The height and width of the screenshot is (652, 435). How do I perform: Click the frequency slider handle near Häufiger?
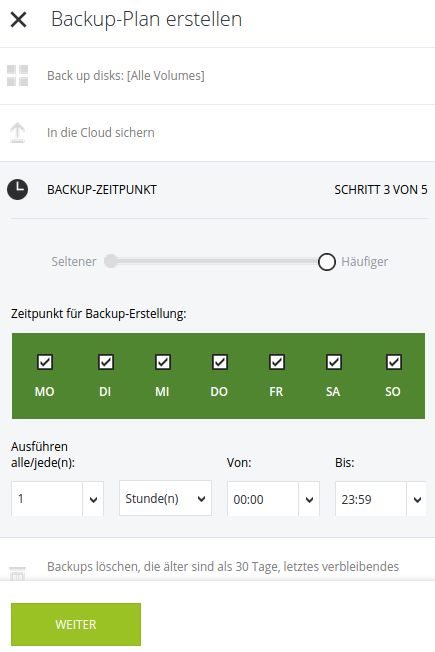[x=327, y=262]
